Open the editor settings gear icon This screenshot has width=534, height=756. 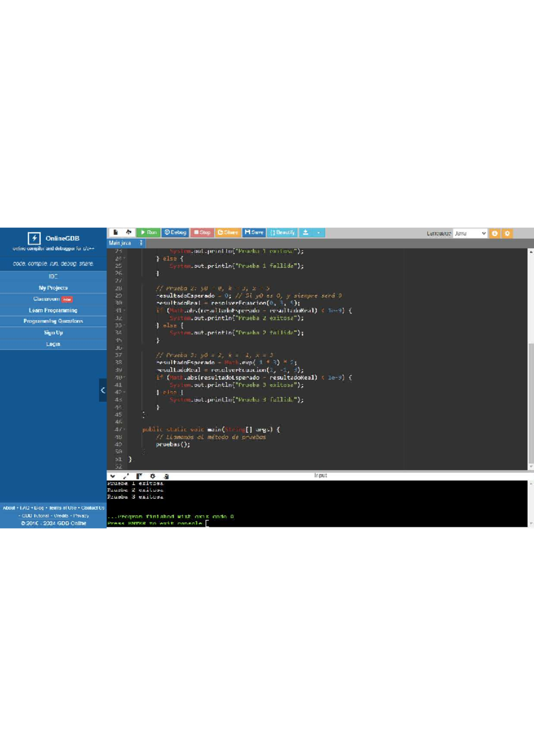coord(507,233)
